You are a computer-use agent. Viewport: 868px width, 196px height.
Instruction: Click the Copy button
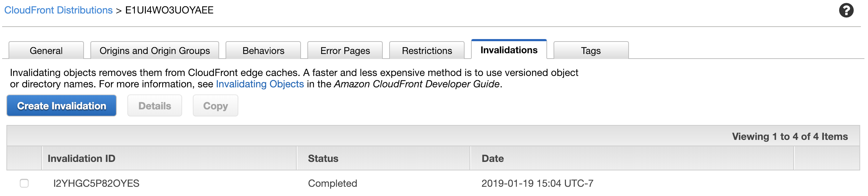216,106
